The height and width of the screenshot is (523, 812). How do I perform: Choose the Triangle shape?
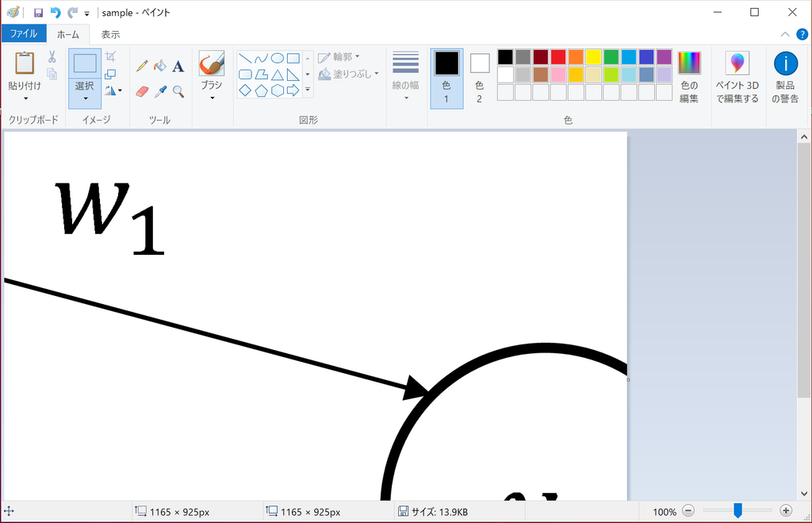[278, 75]
